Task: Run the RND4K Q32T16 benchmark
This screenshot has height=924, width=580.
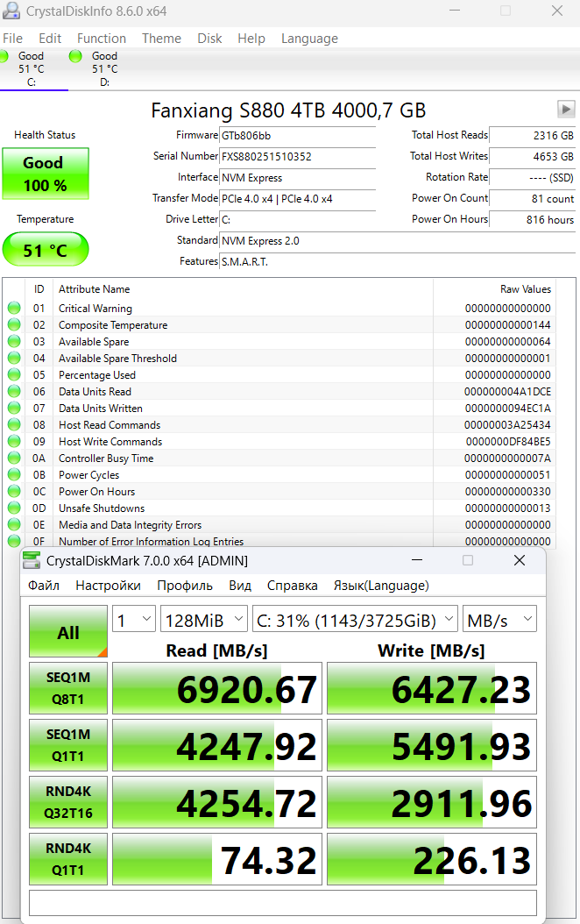Action: pyautogui.click(x=68, y=803)
